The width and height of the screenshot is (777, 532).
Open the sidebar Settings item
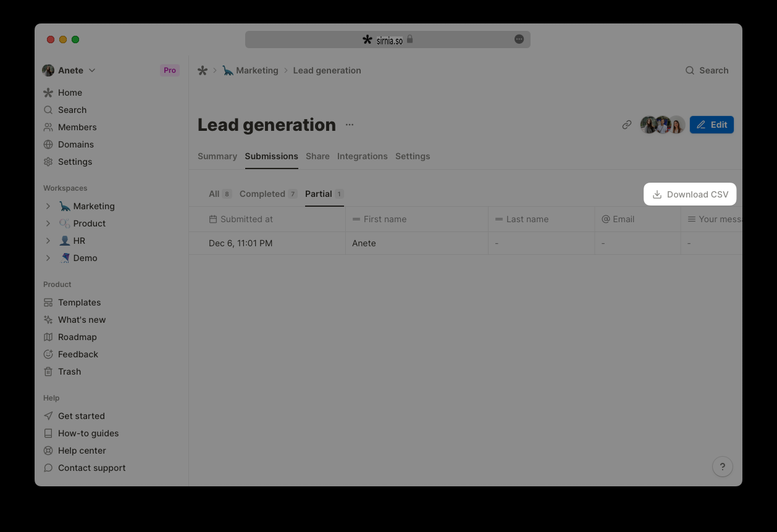pyautogui.click(x=67, y=162)
